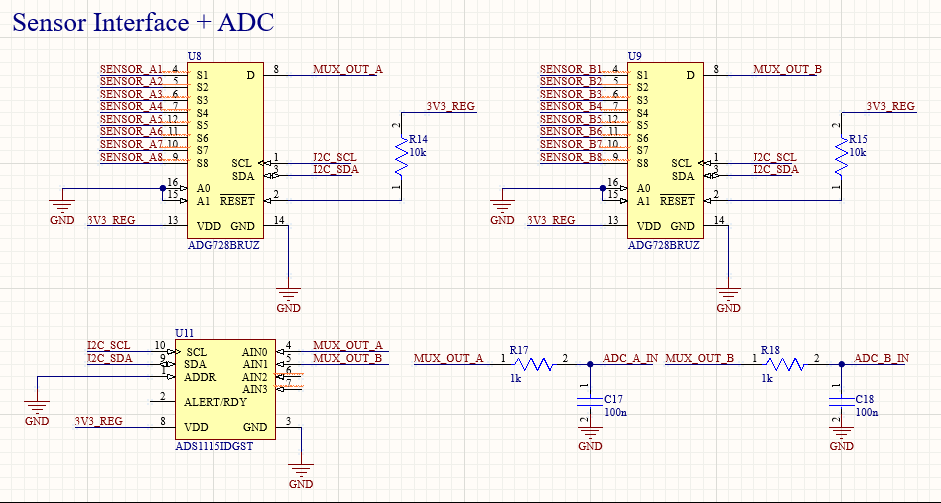Image resolution: width=941 pixels, height=503 pixels.
Task: Select the SENSOR_B6 net label
Action: click(x=571, y=131)
